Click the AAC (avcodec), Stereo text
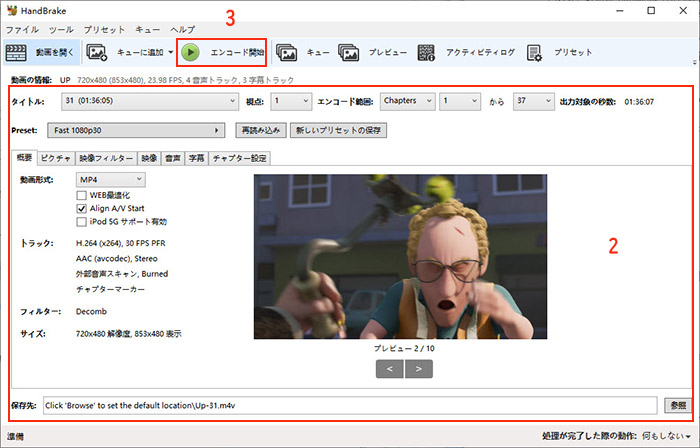Screen dimensions: 700x448 pyautogui.click(x=117, y=258)
